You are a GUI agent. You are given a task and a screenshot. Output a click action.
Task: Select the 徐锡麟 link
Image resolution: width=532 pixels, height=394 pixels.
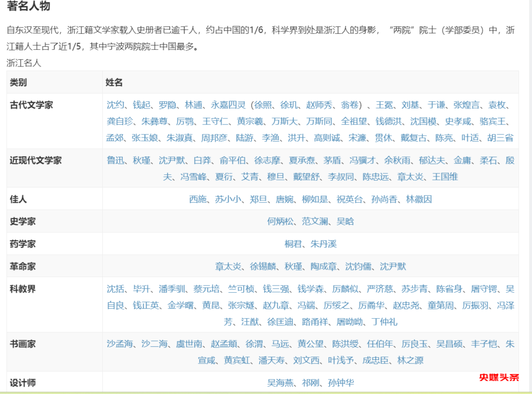(263, 266)
